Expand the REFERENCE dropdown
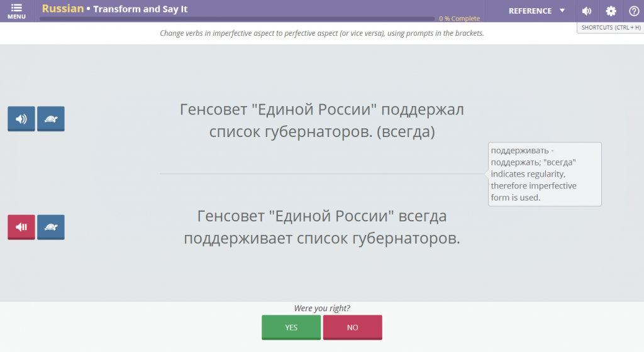 (x=530, y=11)
